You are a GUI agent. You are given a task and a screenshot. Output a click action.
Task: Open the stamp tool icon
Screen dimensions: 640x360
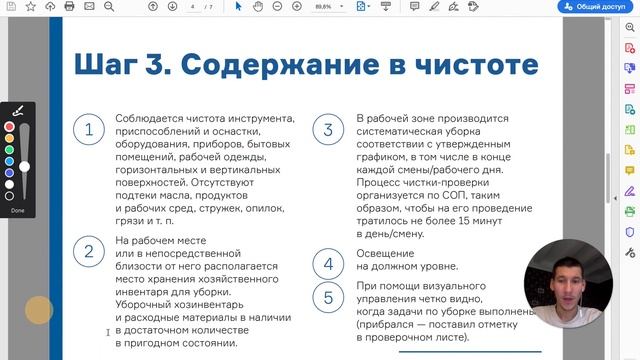coord(473,6)
